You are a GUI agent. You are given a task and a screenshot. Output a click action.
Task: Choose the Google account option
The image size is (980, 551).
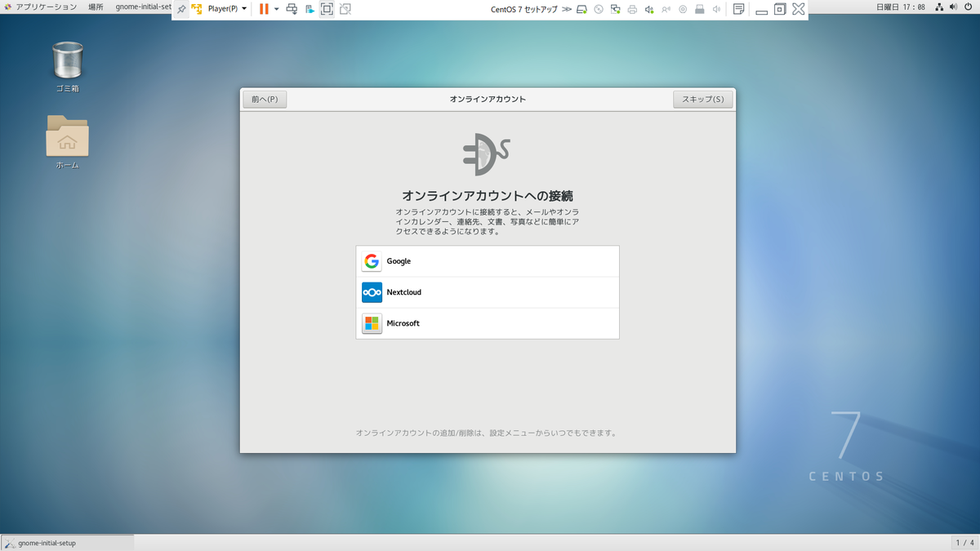click(x=488, y=261)
